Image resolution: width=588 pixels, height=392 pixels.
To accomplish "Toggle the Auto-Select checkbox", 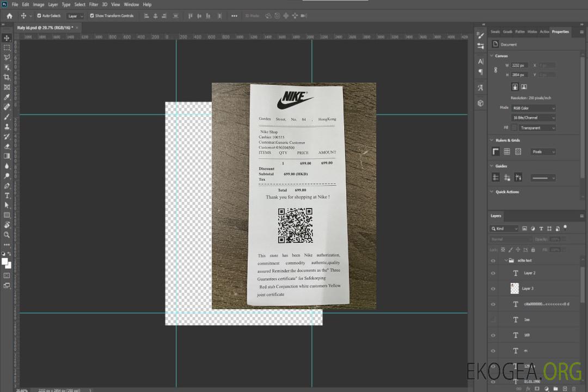I will click(39, 16).
